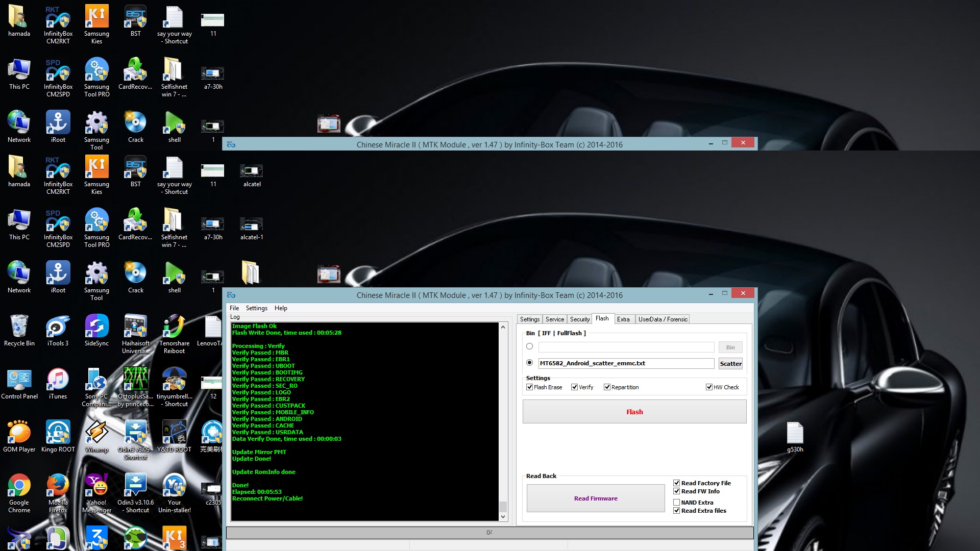
Task: Open the Settings menu in menu bar
Action: [256, 308]
